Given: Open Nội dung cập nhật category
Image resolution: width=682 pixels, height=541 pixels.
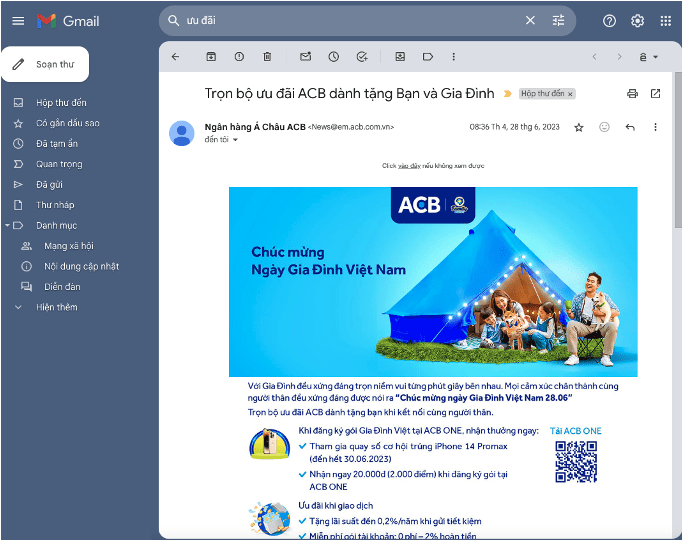Looking at the screenshot, I should tap(81, 266).
